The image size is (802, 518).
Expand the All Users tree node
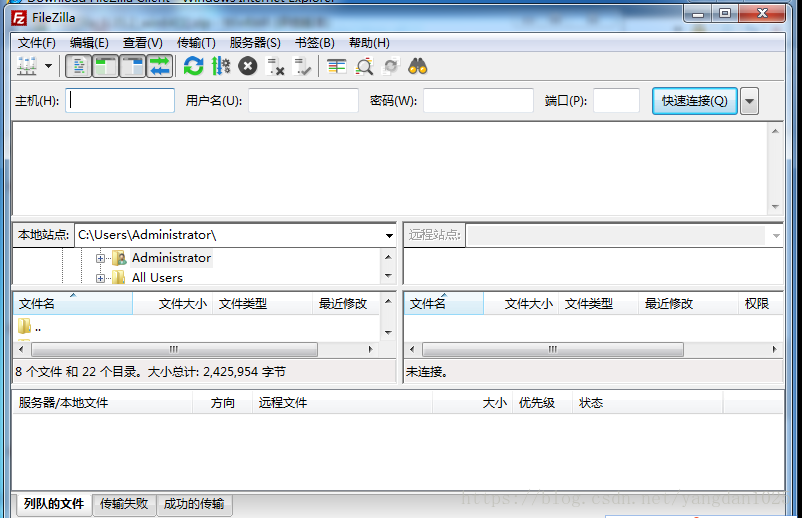tap(100, 278)
